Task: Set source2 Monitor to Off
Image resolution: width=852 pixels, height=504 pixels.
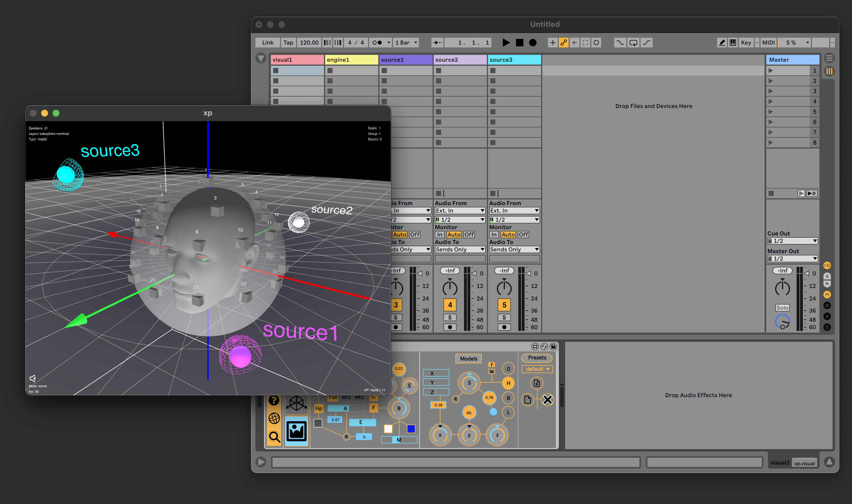Action: [469, 235]
